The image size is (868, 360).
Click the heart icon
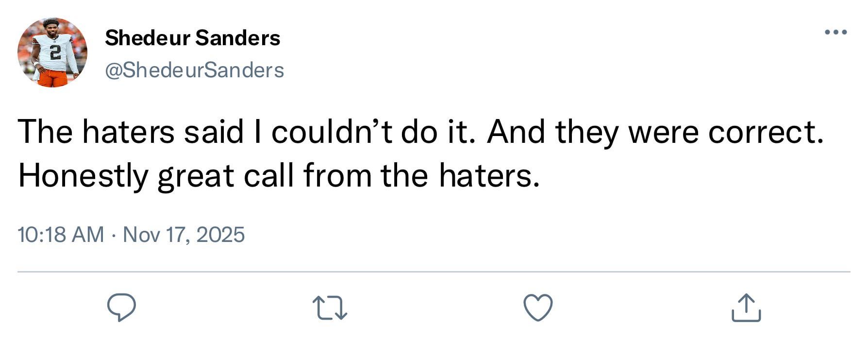538,308
